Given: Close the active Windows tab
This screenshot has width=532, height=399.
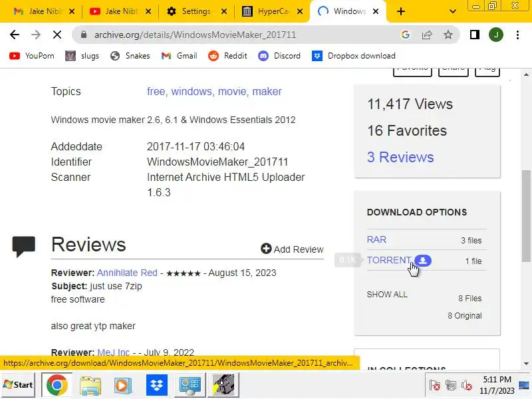Looking at the screenshot, I should (376, 11).
